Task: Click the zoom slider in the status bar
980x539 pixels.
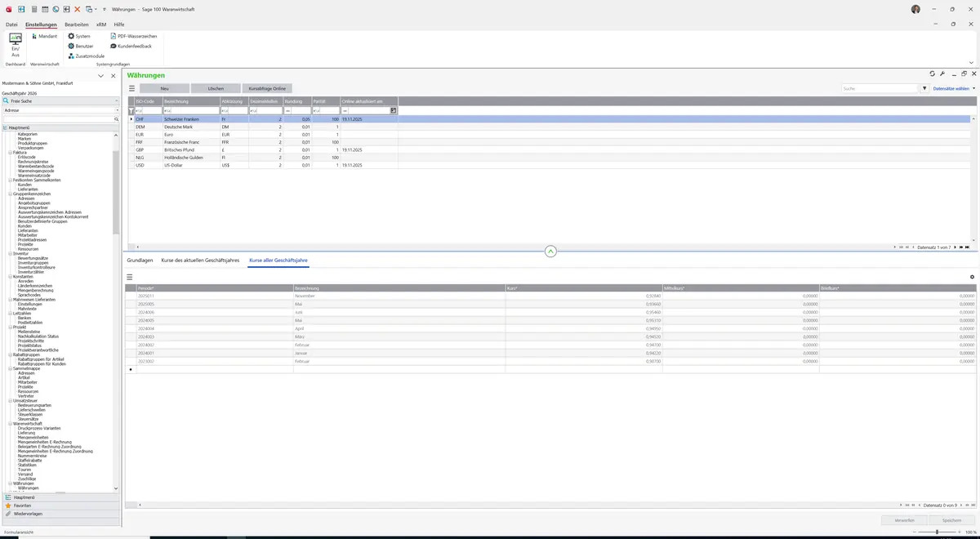Action: pos(937,532)
